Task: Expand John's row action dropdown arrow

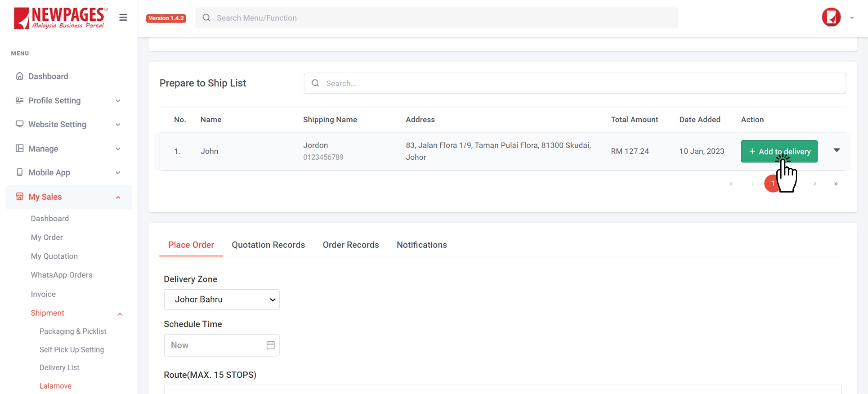Action: tap(837, 150)
